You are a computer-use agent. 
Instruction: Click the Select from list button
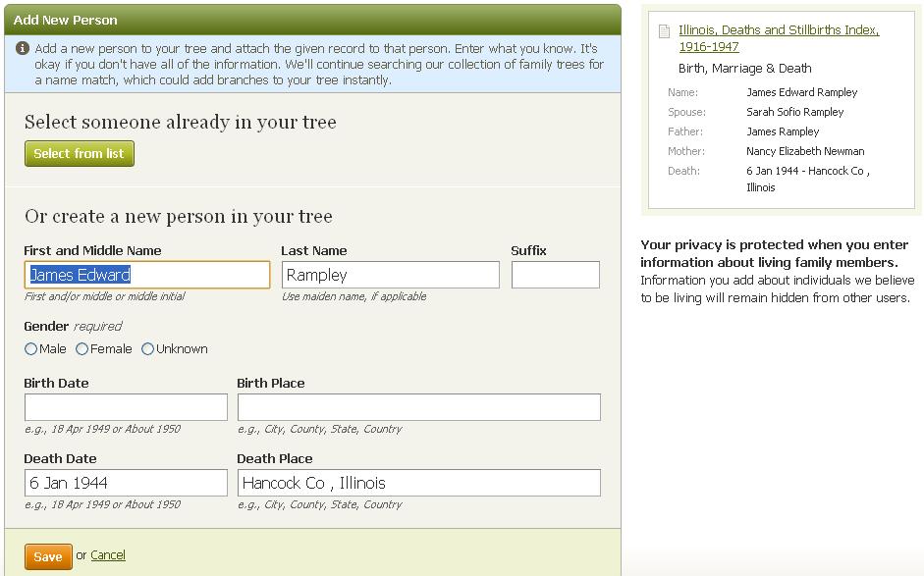click(x=80, y=154)
